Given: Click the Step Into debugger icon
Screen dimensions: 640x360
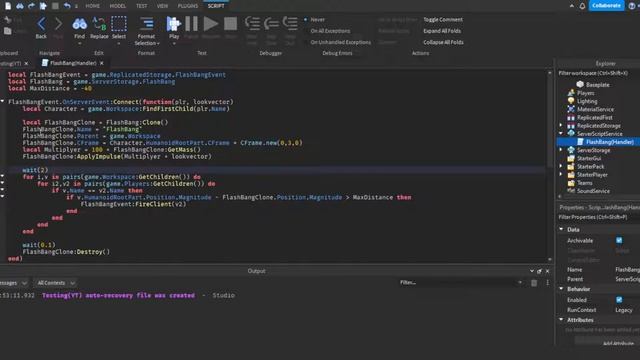Looking at the screenshot, I should pos(252,24).
